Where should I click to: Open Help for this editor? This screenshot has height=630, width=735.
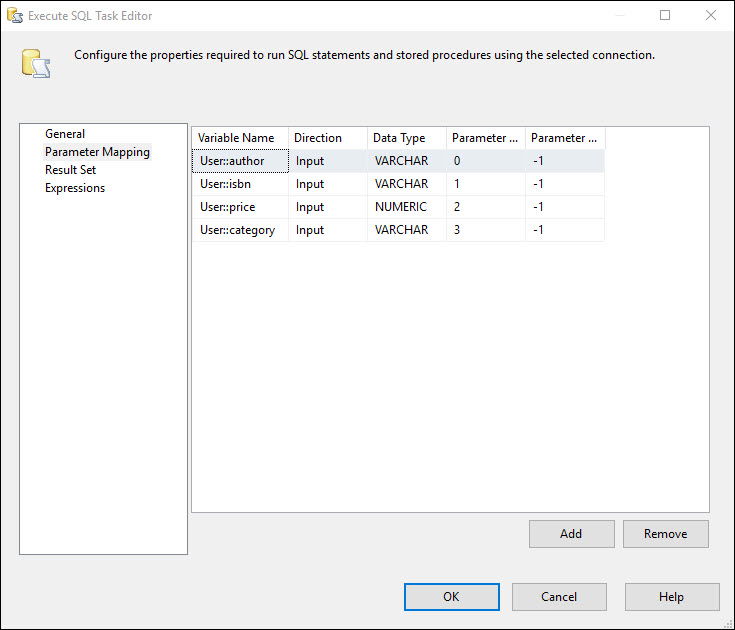click(672, 597)
